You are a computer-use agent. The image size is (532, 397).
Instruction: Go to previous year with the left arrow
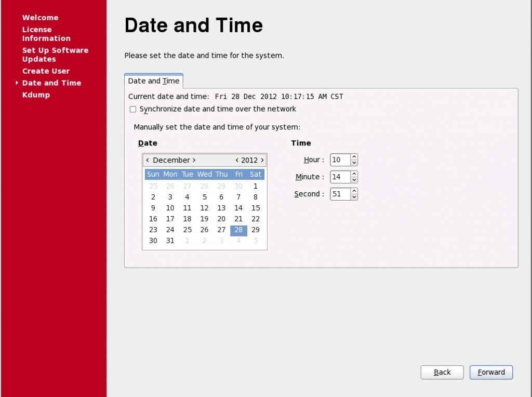click(x=236, y=160)
